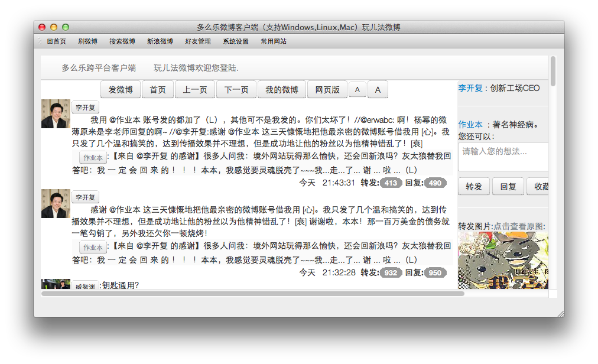Image resolution: width=598 pixels, height=364 pixels.
Task: Click the 413 repost count badge
Action: pyautogui.click(x=391, y=183)
